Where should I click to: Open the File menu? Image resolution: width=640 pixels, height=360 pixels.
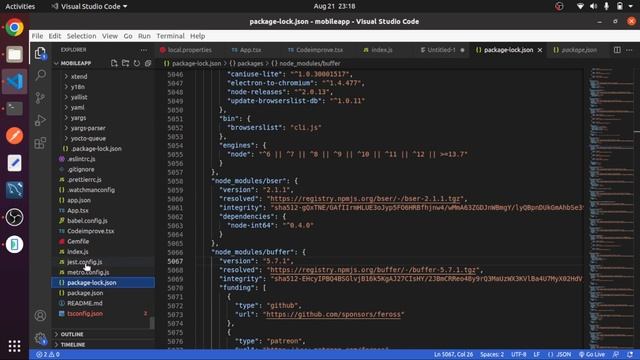pyautogui.click(x=37, y=36)
